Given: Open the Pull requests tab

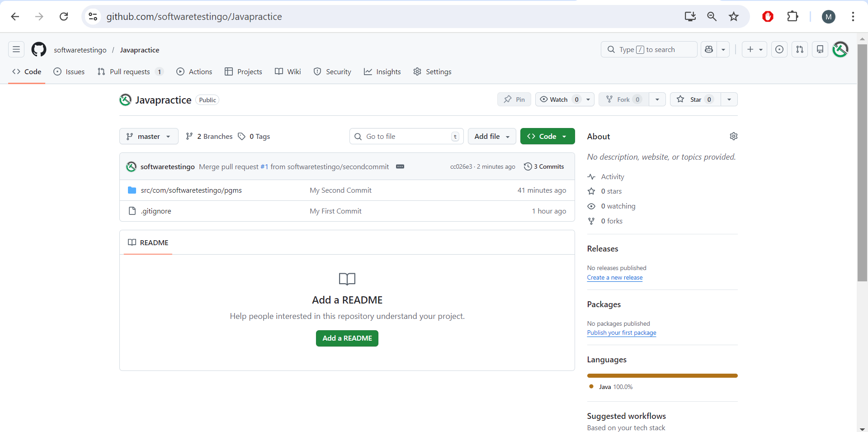Looking at the screenshot, I should [130, 71].
